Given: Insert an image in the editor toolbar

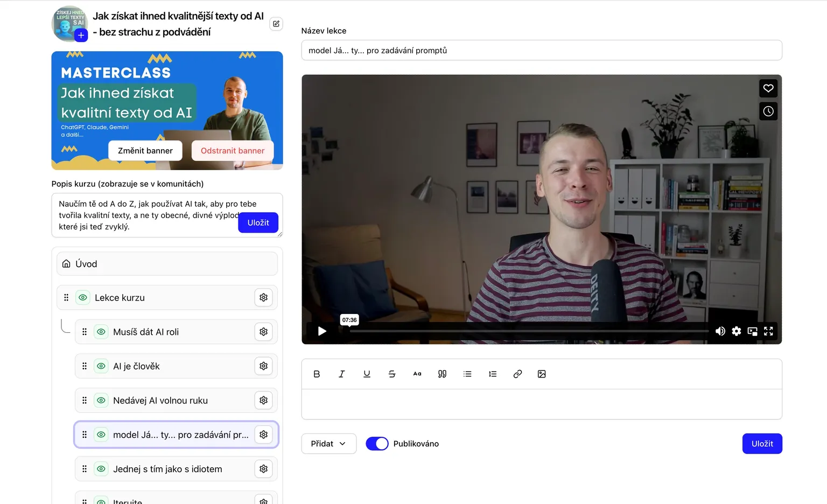Looking at the screenshot, I should 542,374.
